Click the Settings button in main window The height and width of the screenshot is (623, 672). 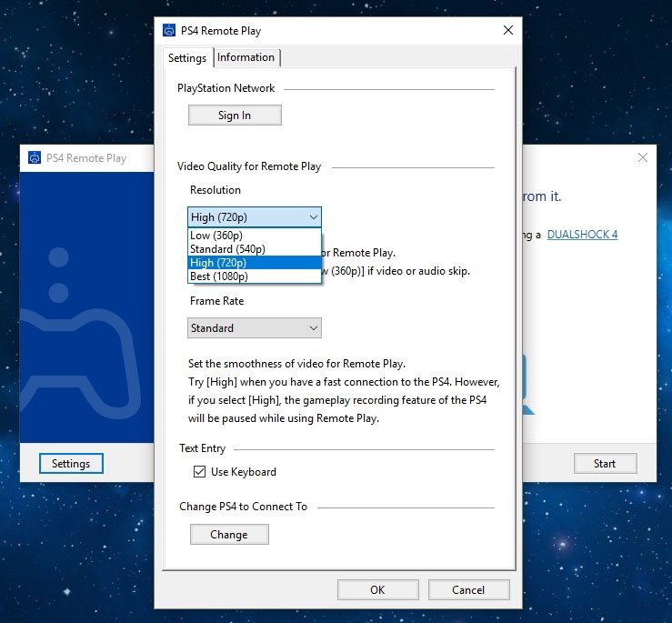coord(71,464)
